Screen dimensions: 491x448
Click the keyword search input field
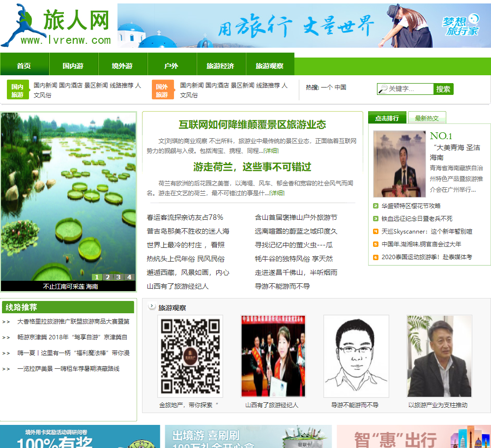[x=409, y=89]
